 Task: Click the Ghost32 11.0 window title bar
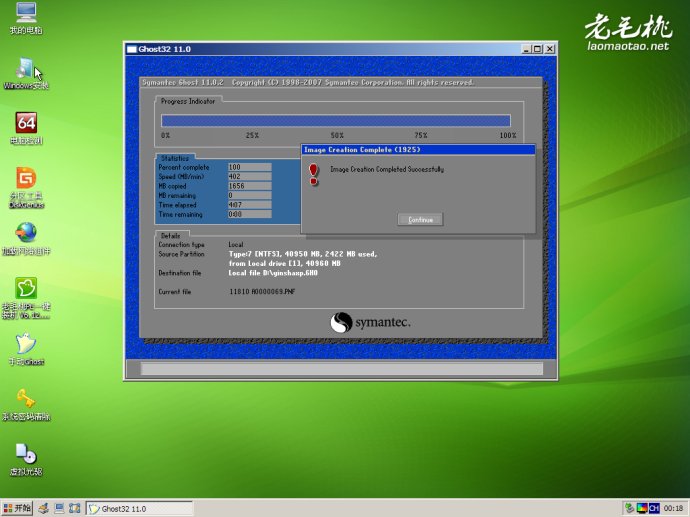click(x=300, y=48)
